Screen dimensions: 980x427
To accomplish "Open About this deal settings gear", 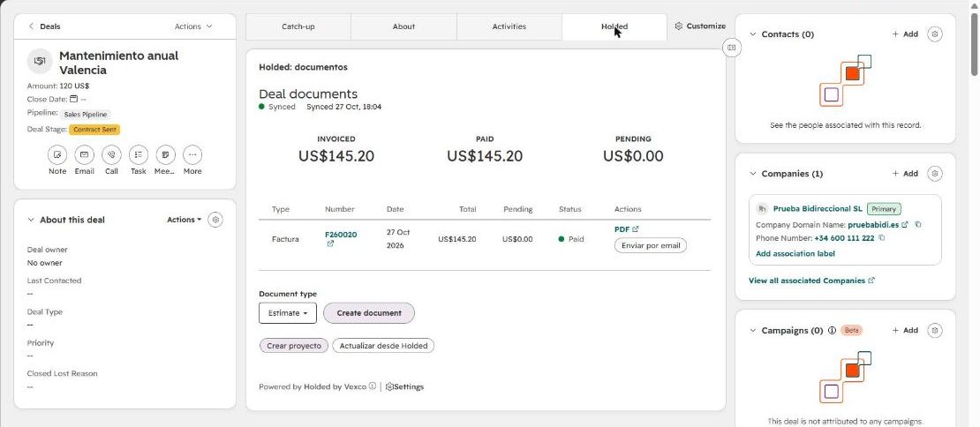I will 215,220.
